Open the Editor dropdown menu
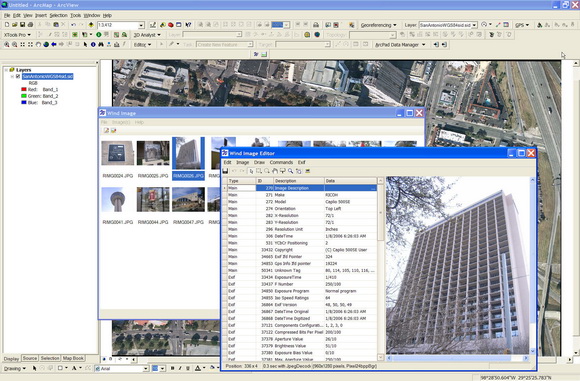The height and width of the screenshot is (381, 580). (x=142, y=45)
